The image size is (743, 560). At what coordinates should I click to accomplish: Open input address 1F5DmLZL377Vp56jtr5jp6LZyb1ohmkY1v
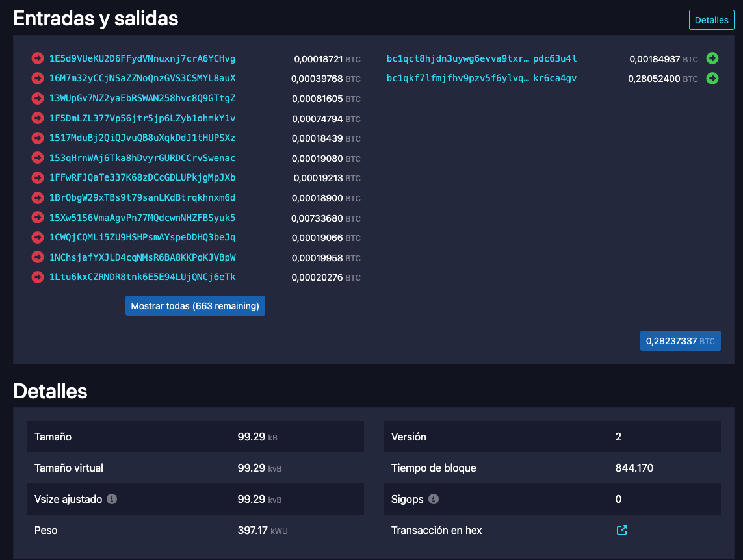point(142,118)
